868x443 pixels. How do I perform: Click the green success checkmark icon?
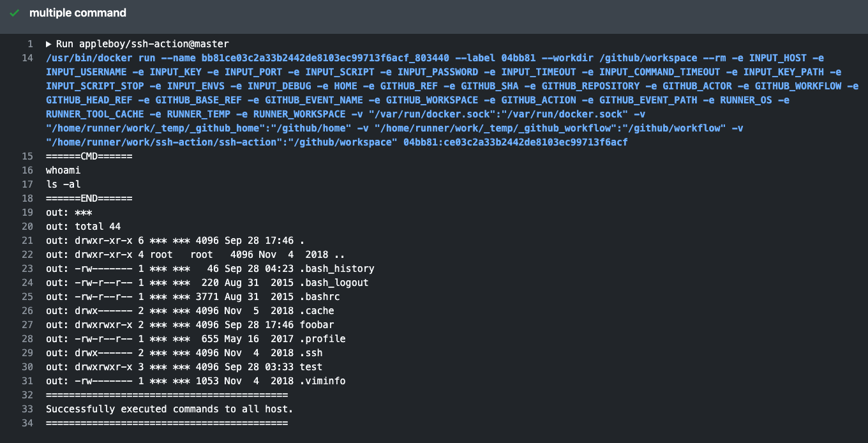click(x=14, y=13)
